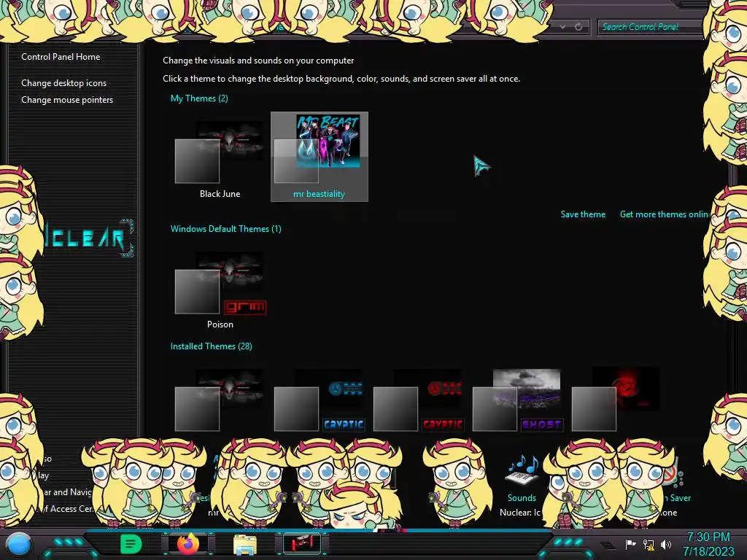This screenshot has width=747, height=560.
Task: Refresh the Control Panel address bar
Action: 578,27
